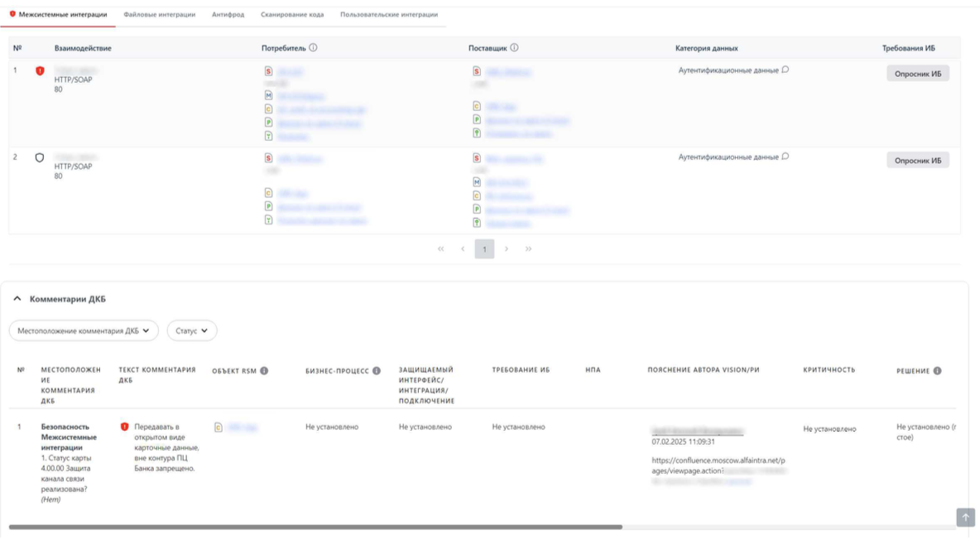Click the comment bubble icon in row 1 Категория данных
Screen dimensions: 980x540
pos(785,70)
